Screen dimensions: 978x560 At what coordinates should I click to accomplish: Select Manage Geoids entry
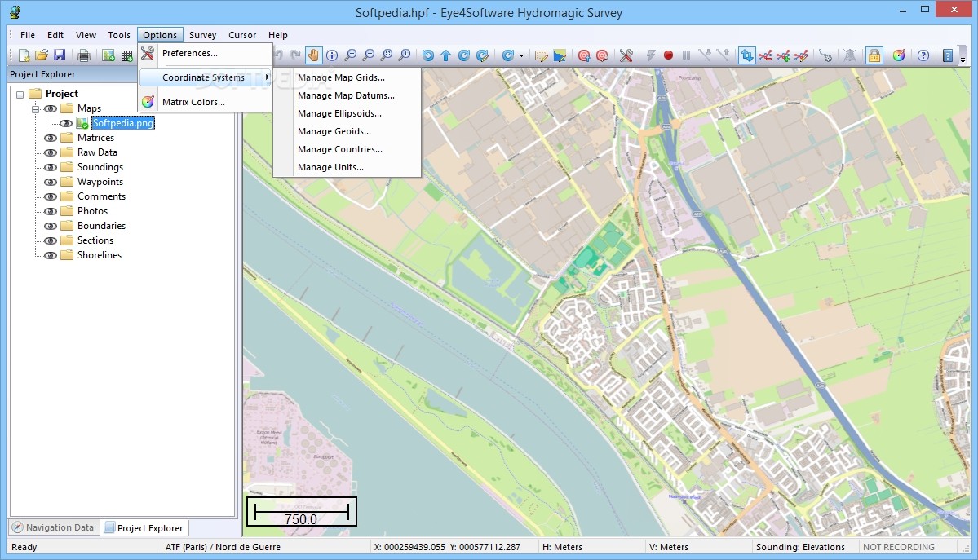347,131
